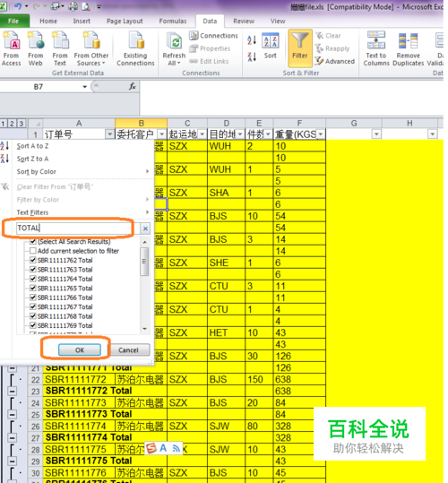Toggle the Filter funnel button
The height and width of the screenshot is (483, 448).
[300, 48]
